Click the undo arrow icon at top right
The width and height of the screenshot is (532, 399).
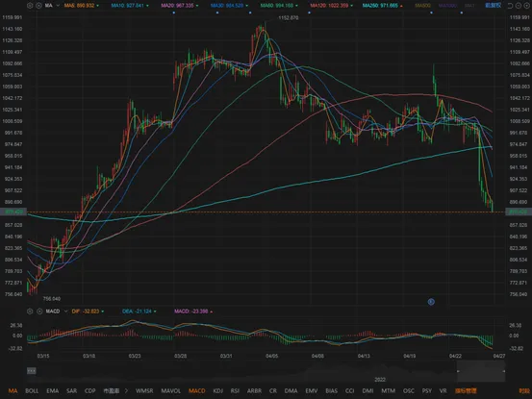click(510, 6)
